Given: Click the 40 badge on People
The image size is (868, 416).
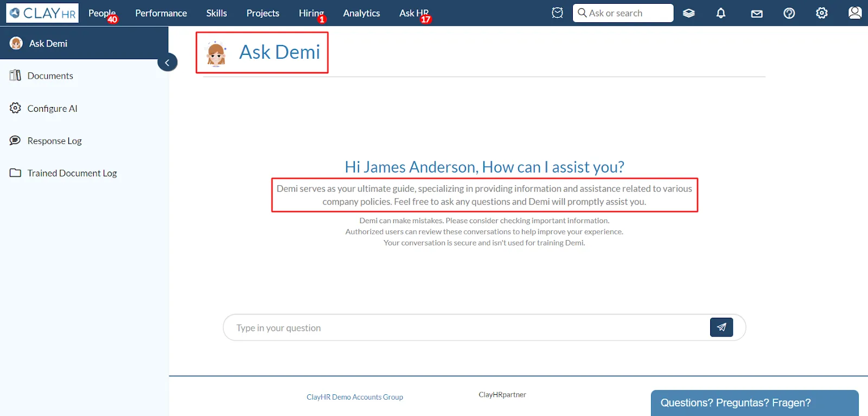Looking at the screenshot, I should click(x=112, y=20).
